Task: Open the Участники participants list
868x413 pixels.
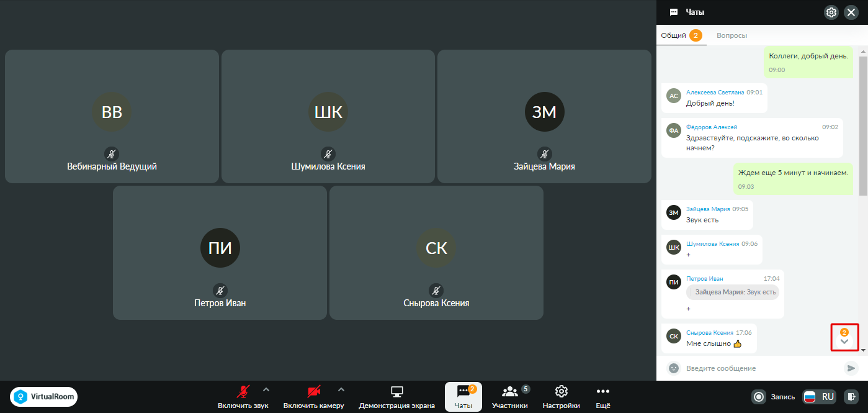Action: point(510,397)
